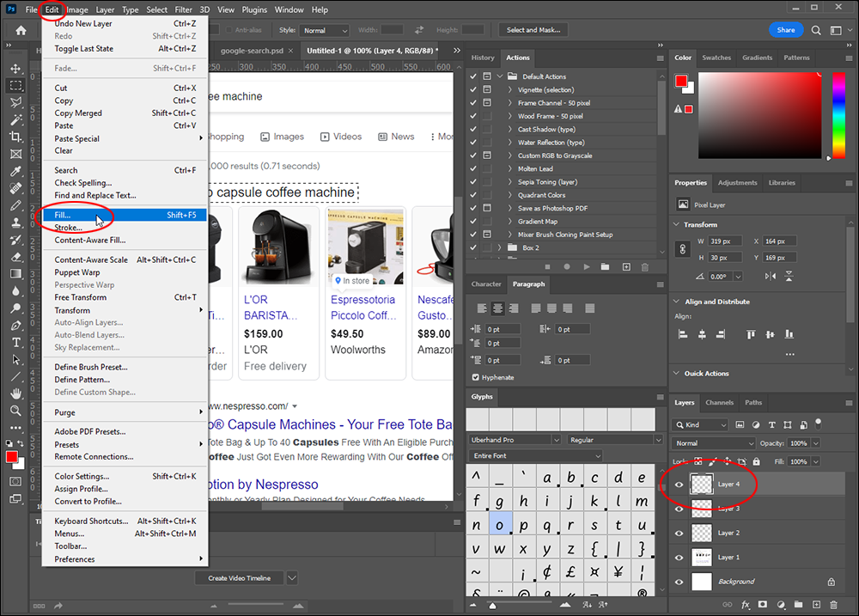The width and height of the screenshot is (859, 616).
Task: Toggle checkmark for Molten Lead action
Action: tap(473, 168)
